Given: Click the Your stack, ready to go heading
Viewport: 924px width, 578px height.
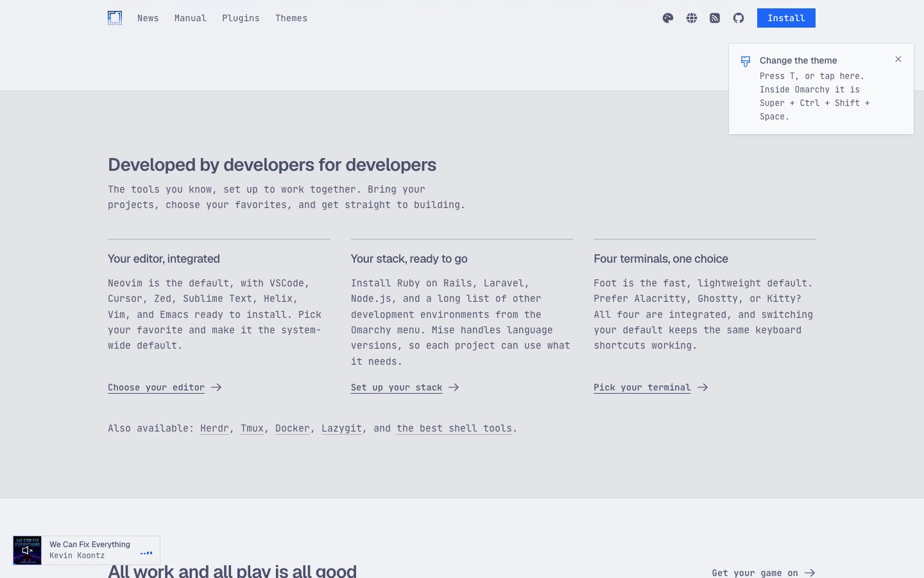Looking at the screenshot, I should click(409, 259).
